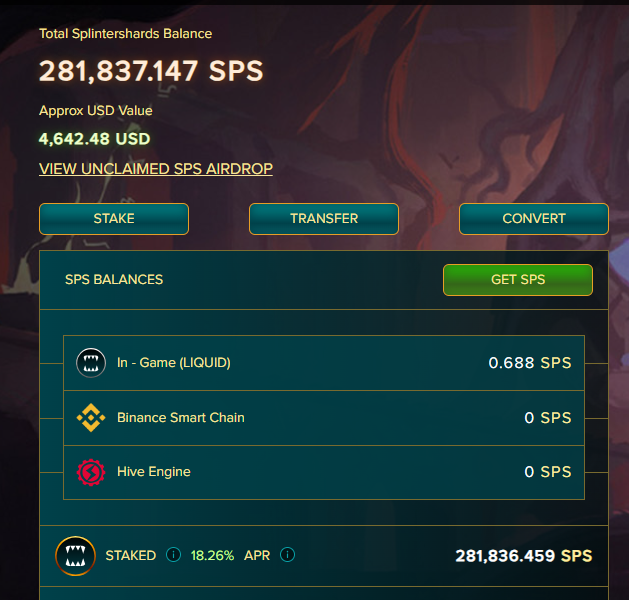This screenshot has height=600, width=629.
Task: Click the Binance Smart Chain logo icon
Action: 91,418
